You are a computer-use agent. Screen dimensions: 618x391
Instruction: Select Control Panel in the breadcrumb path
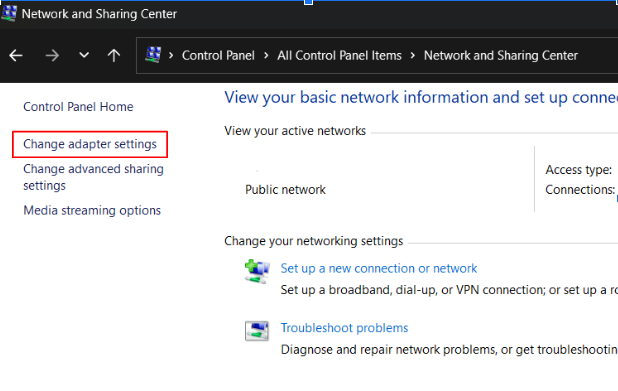pyautogui.click(x=218, y=56)
